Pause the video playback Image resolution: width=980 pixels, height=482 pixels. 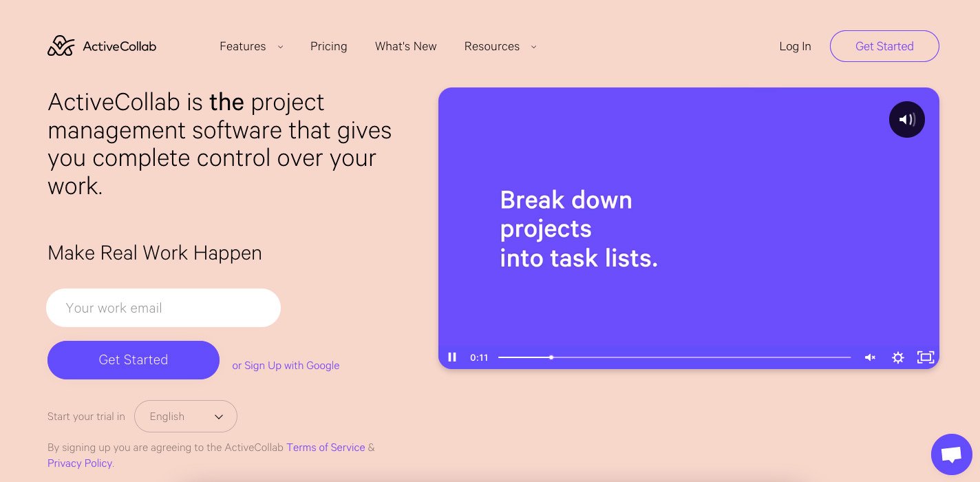tap(452, 357)
